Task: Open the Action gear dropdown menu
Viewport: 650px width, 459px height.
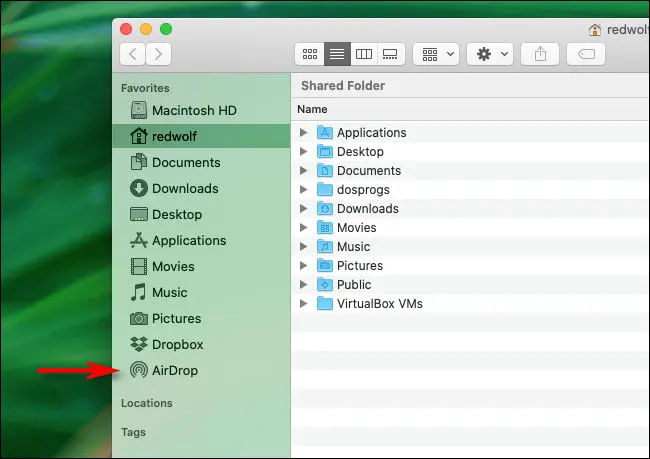Action: coord(492,54)
